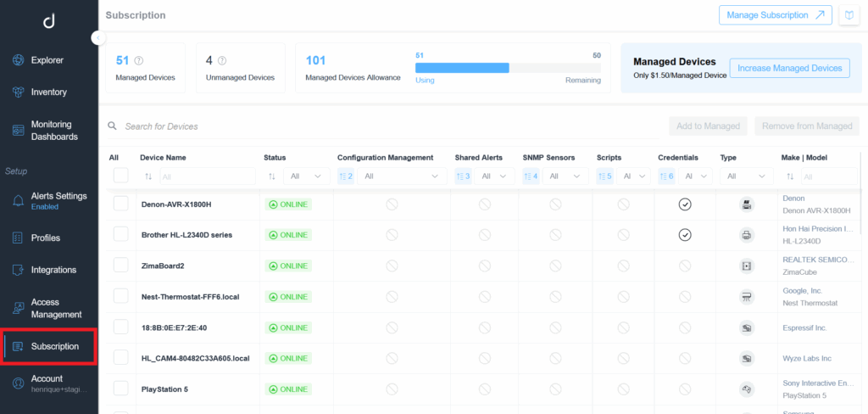Click the Device Name sort arrows icon
Screen dimensions: 868x414
148,176
